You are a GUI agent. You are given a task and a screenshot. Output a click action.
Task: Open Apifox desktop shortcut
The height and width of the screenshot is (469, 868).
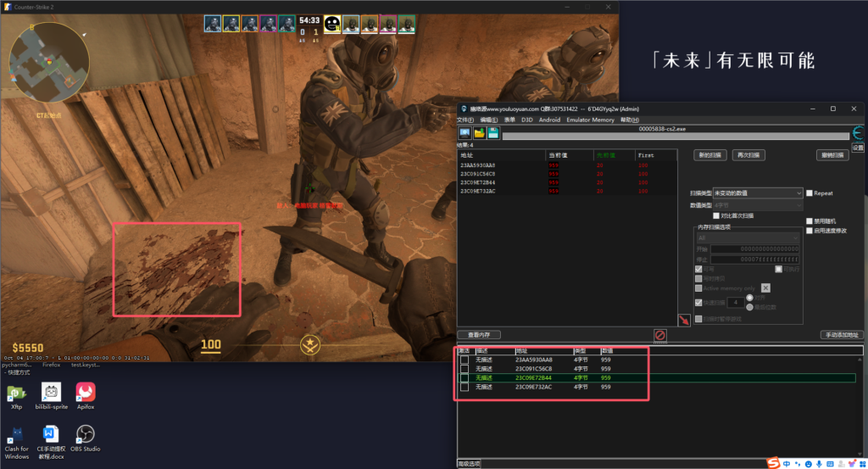(x=86, y=396)
